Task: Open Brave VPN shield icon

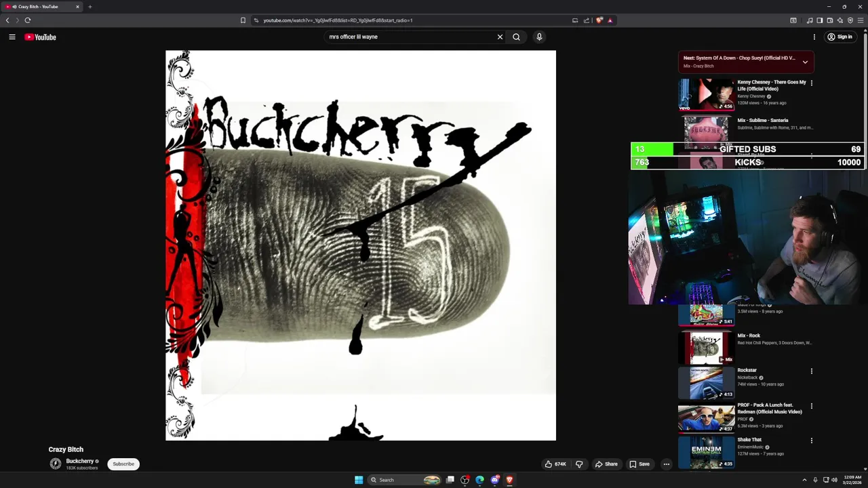Action: pyautogui.click(x=850, y=20)
